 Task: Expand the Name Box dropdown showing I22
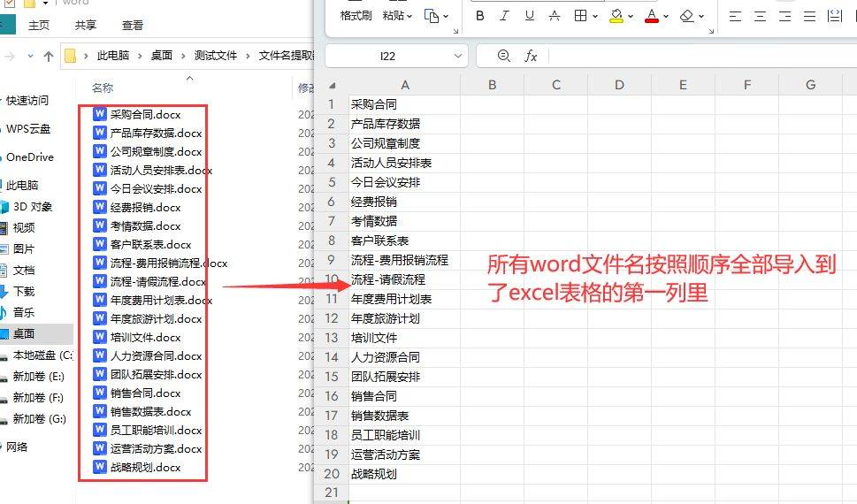[x=458, y=56]
